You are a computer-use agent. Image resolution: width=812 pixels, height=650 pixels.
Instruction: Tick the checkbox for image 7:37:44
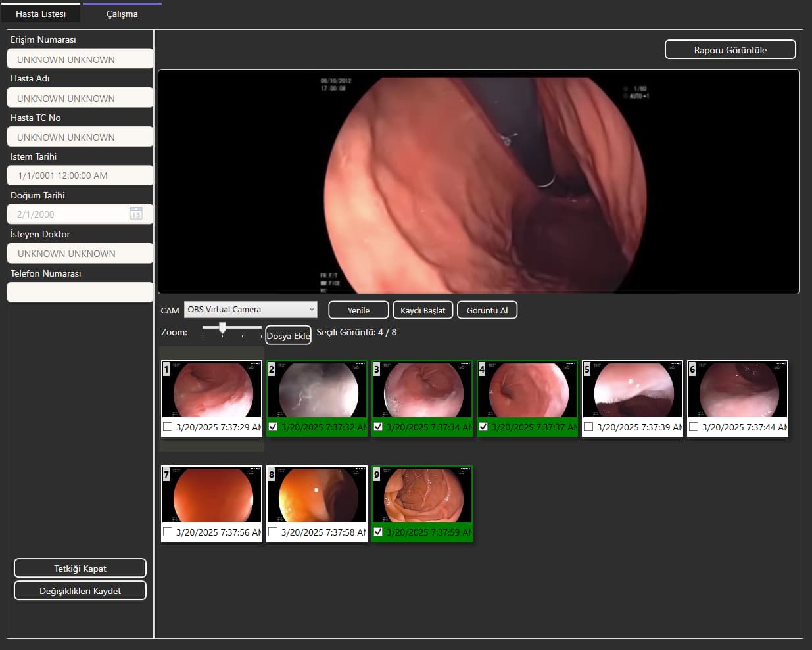pos(694,427)
